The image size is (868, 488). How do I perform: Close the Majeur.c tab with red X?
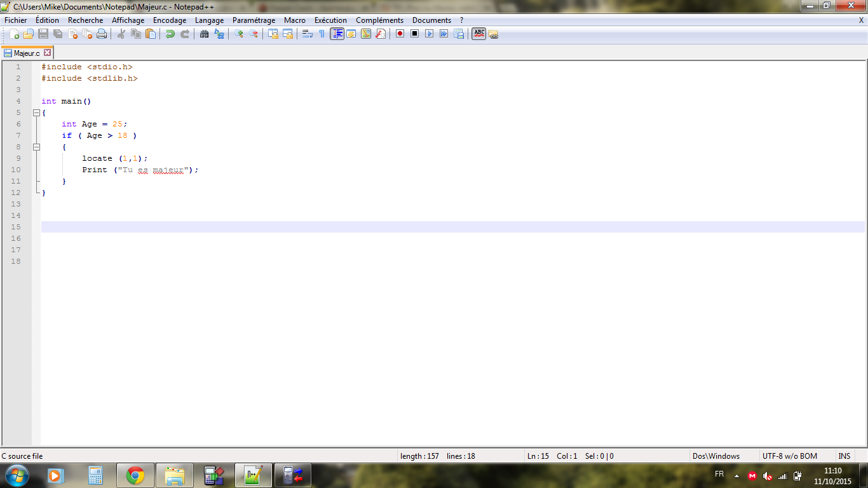click(47, 53)
